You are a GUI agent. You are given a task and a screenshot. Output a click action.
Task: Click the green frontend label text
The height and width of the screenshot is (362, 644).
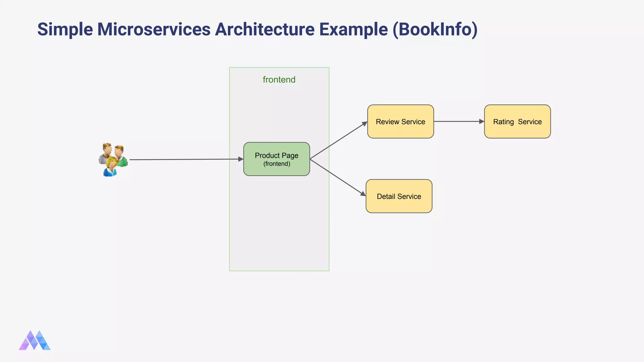pyautogui.click(x=279, y=80)
